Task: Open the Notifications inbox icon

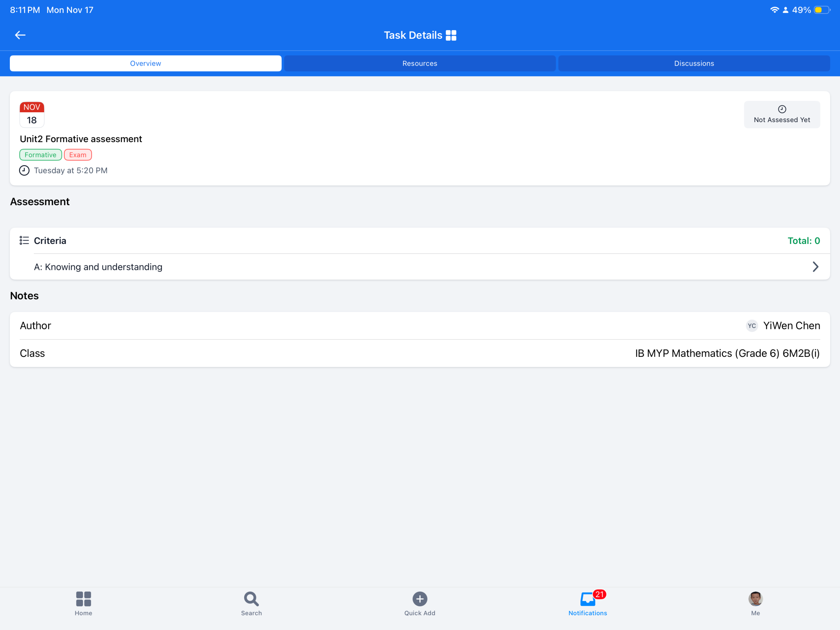Action: click(587, 599)
